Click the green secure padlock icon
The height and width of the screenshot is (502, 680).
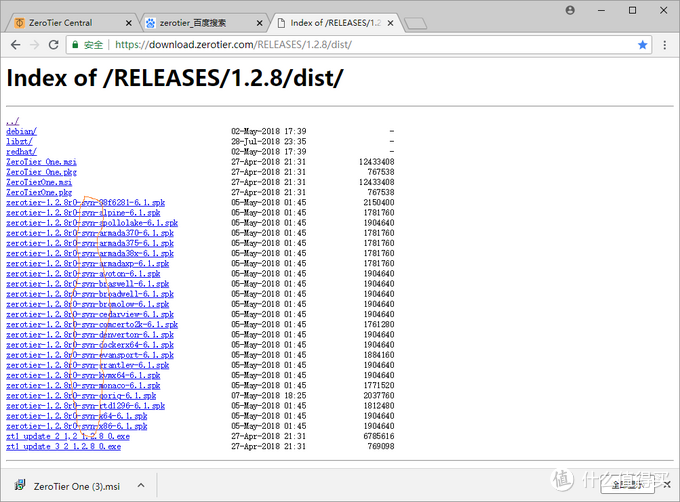75,45
